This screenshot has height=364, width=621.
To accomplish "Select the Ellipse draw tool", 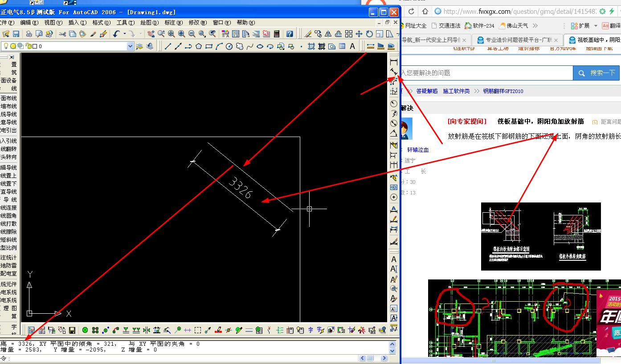I will (x=260, y=46).
